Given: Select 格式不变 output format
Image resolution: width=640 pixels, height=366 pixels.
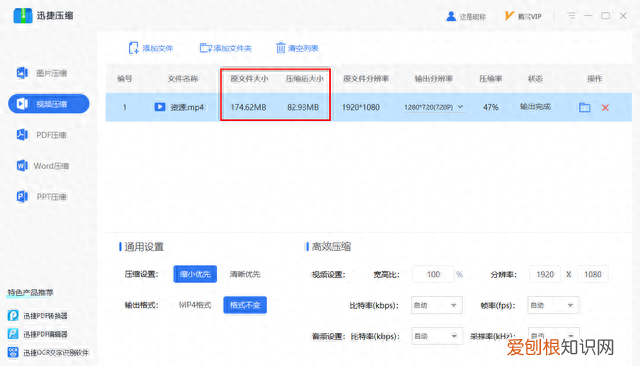Looking at the screenshot, I should (245, 305).
